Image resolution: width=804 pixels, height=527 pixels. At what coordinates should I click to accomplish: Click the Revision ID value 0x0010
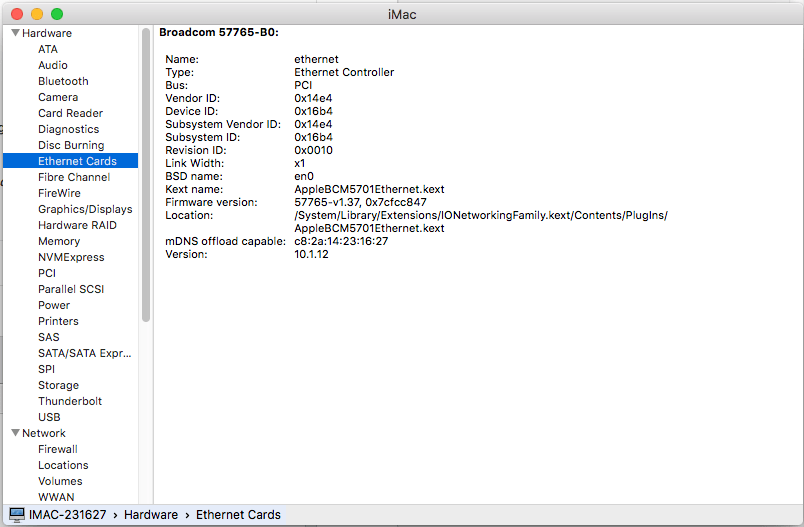tap(313, 150)
